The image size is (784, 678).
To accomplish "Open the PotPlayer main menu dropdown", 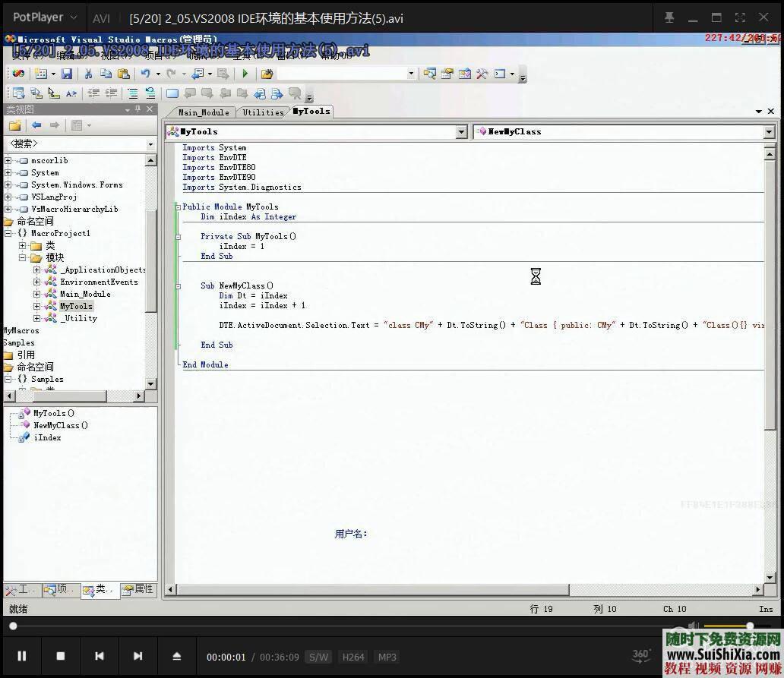I will [x=46, y=17].
